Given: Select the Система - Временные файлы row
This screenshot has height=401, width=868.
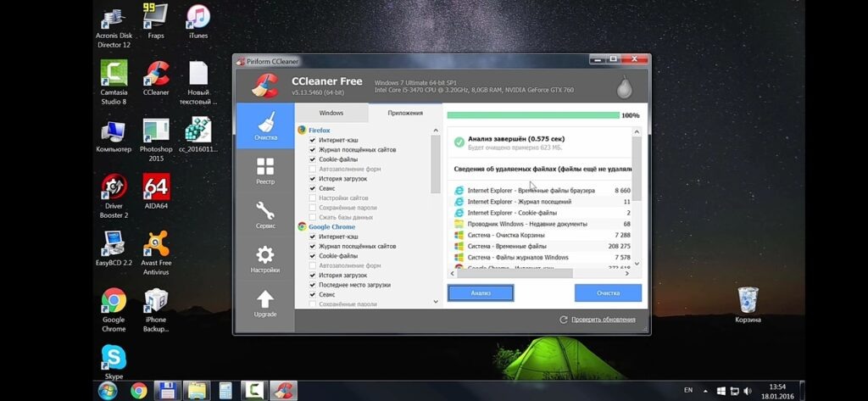Looking at the screenshot, I should point(542,246).
